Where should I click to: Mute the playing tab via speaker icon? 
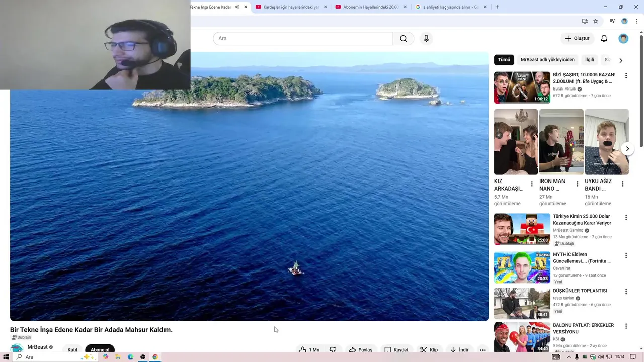(237, 7)
